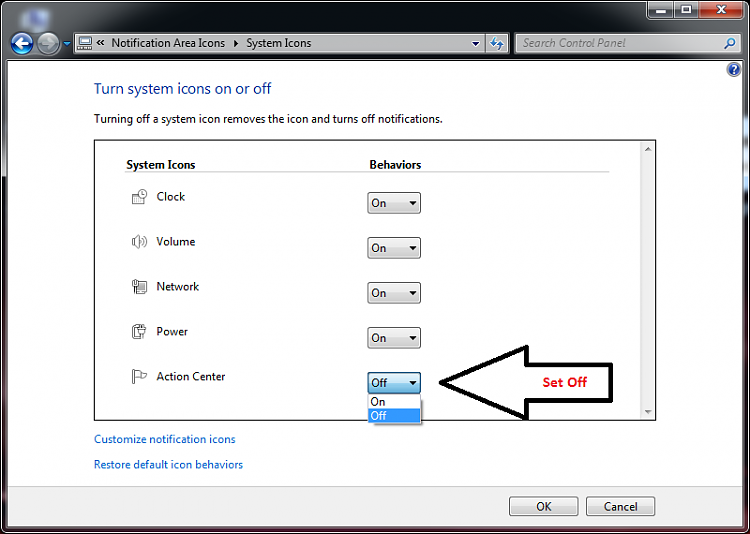Open the recent pages arrow beside Forward
Screen dimensions: 750x534
66,44
